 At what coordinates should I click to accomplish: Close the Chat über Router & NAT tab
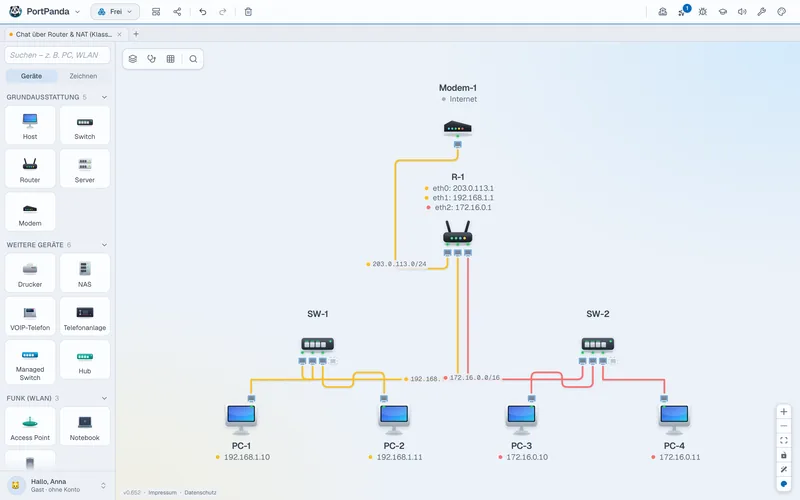(x=119, y=34)
